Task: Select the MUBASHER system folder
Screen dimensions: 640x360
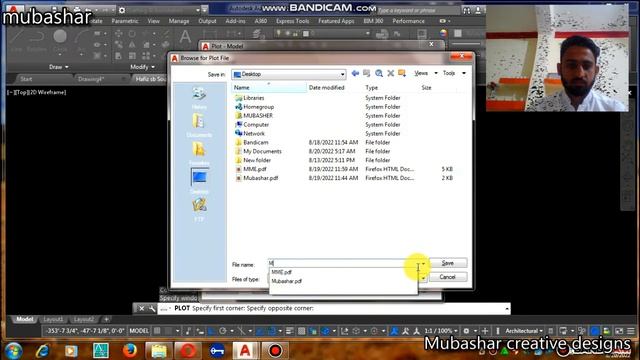Action: tap(254, 116)
